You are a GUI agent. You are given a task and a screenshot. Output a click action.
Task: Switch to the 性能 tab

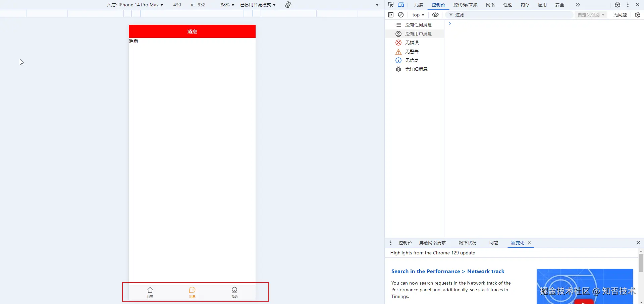(508, 5)
